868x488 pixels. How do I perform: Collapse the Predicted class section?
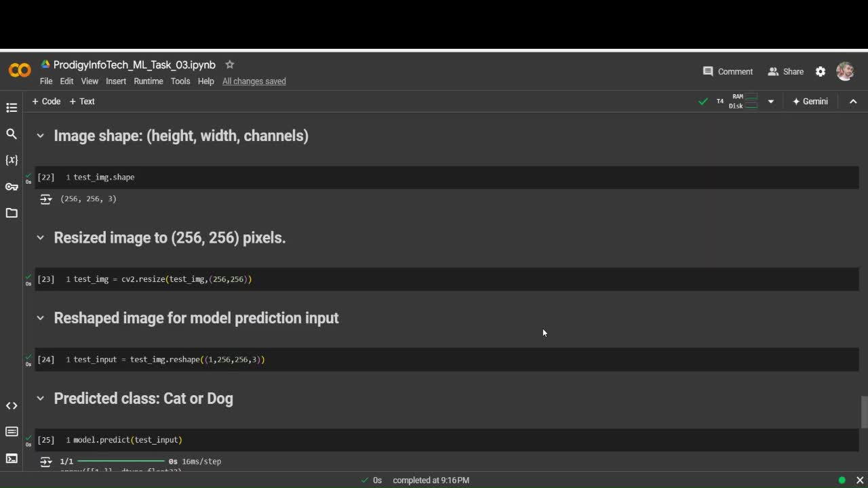click(40, 399)
